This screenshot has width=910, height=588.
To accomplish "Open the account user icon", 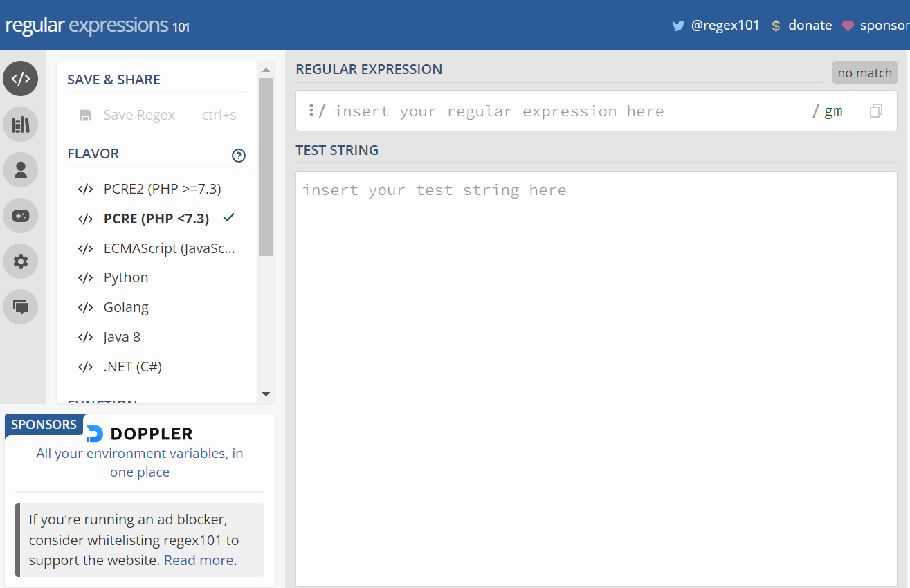I will pyautogui.click(x=21, y=170).
